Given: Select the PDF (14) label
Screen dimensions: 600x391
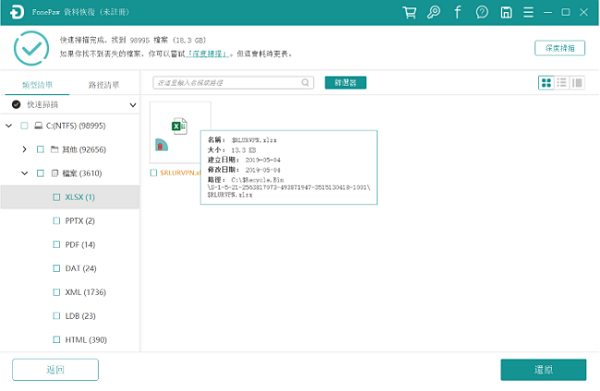Looking at the screenshot, I should (x=80, y=244).
